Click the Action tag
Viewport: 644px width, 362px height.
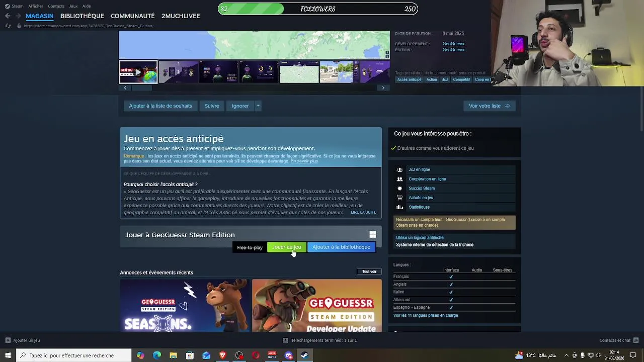click(432, 79)
